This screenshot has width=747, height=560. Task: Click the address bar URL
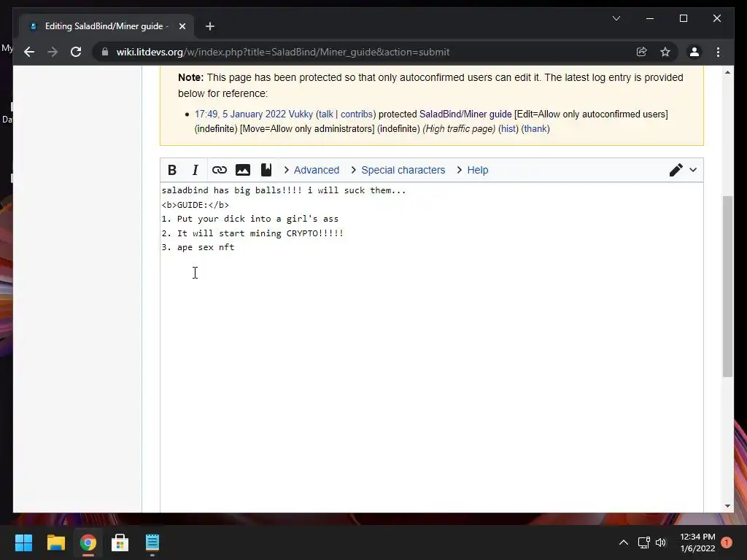283,52
